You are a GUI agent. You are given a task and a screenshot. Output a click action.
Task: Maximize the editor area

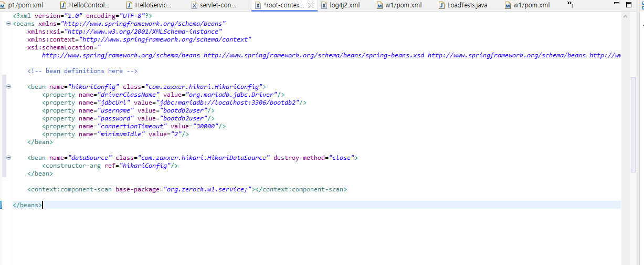click(x=629, y=5)
